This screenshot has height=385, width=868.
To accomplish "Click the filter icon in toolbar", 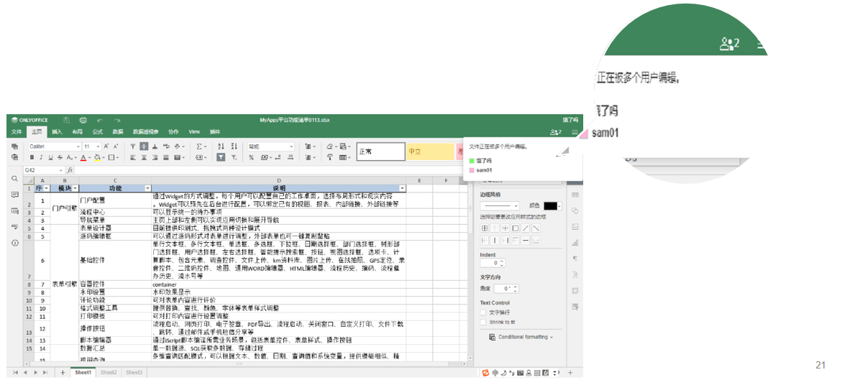I will coord(221,157).
